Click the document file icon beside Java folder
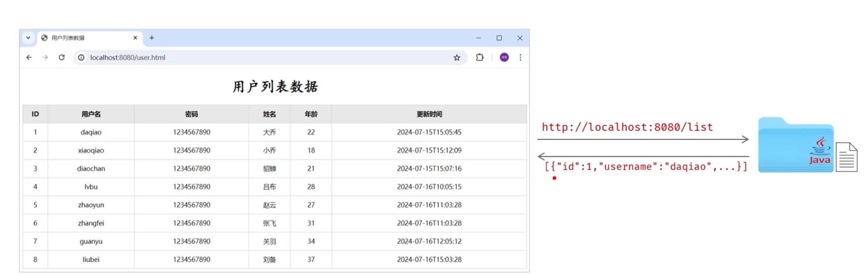This screenshot has height=275, width=868. click(x=846, y=157)
